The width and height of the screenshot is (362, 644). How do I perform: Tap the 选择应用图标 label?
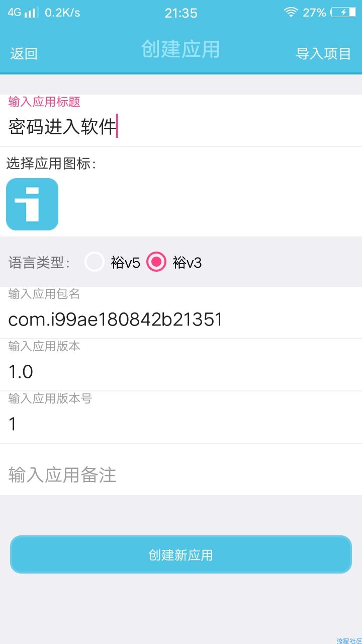(51, 163)
